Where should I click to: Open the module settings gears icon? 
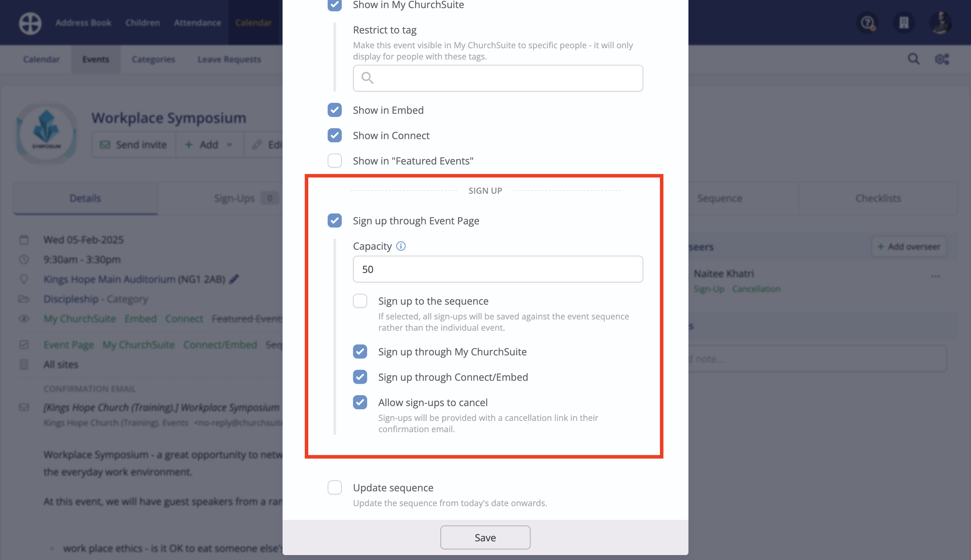point(942,59)
